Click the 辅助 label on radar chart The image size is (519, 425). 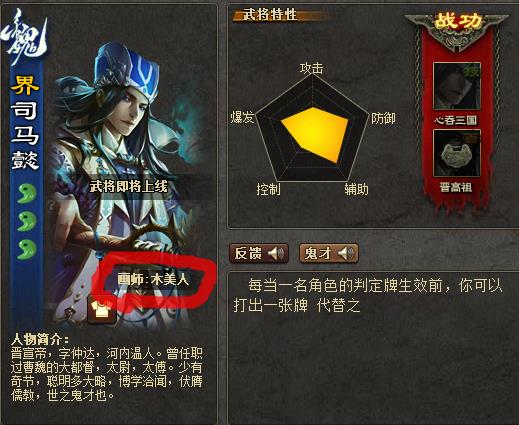[x=357, y=189]
